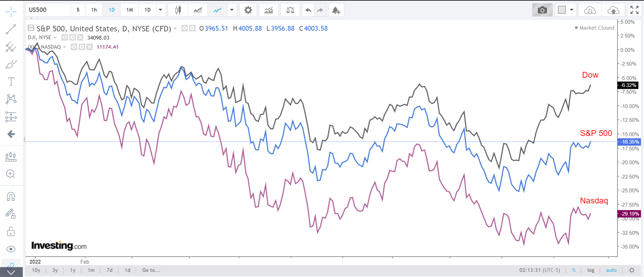Open the prediction and measurement tools

(11, 117)
